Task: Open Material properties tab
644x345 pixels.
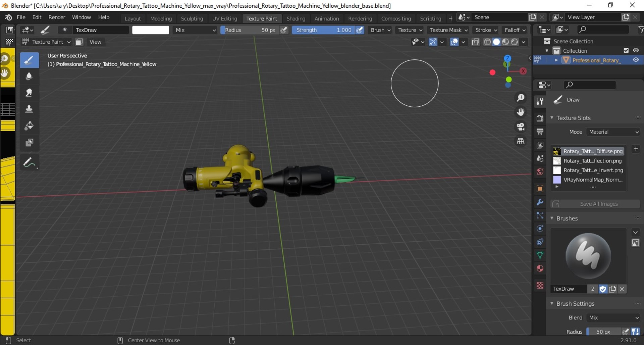Action: (540, 268)
